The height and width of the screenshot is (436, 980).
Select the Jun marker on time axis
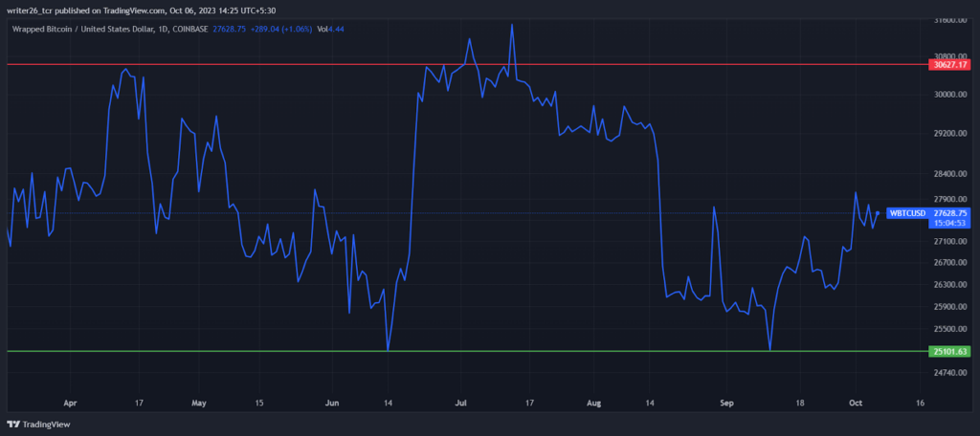tap(332, 403)
